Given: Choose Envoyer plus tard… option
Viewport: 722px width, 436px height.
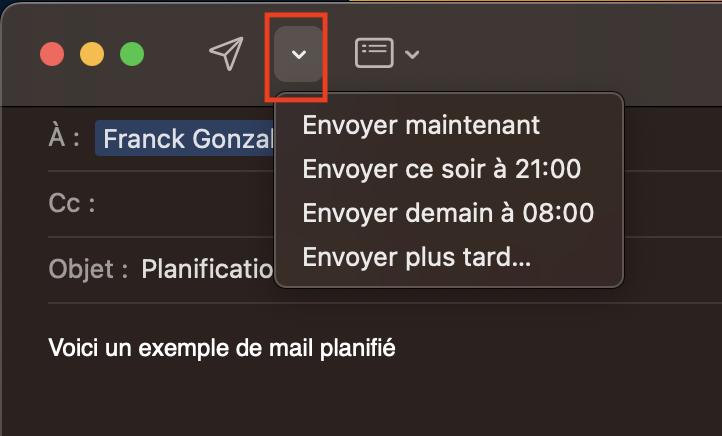Looking at the screenshot, I should click(x=417, y=256).
